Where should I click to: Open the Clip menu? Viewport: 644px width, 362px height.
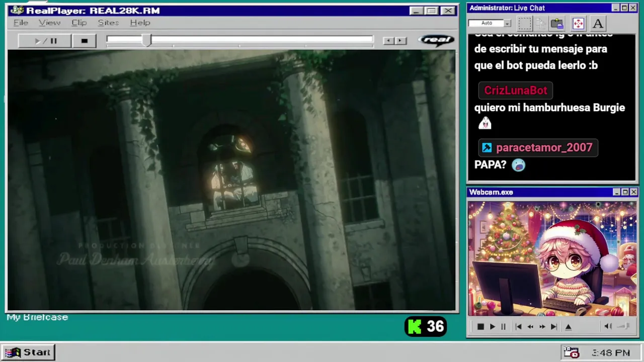pos(79,23)
